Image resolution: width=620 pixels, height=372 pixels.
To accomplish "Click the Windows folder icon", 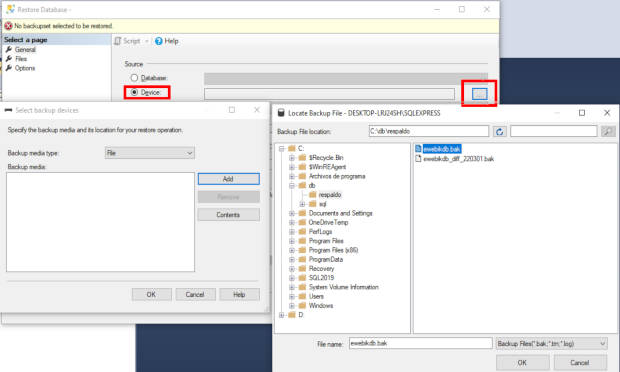I will [302, 306].
